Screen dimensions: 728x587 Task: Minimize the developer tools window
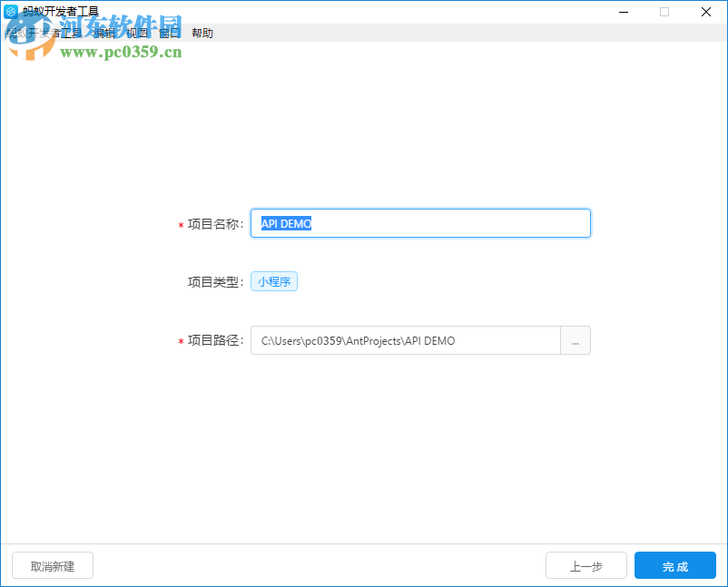623,12
